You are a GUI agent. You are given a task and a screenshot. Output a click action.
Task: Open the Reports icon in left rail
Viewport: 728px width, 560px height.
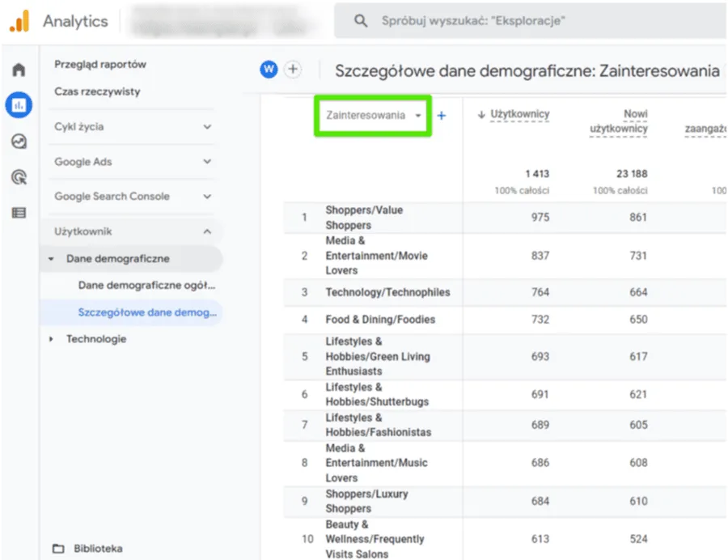19,105
